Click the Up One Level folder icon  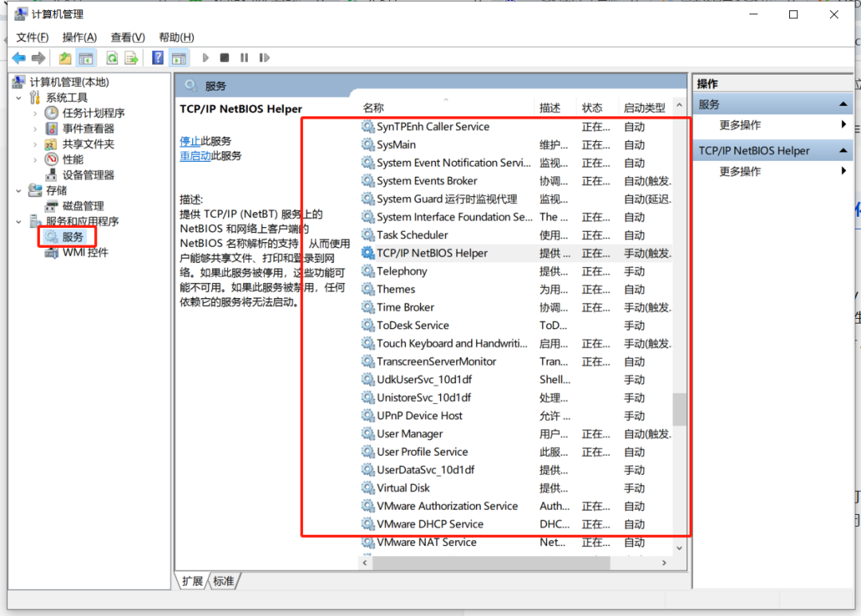[x=65, y=57]
